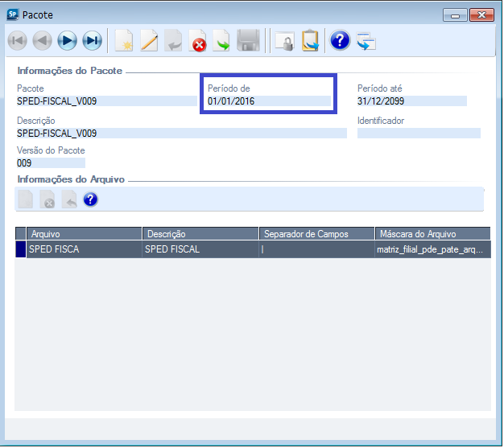Click the green arrow page icon
This screenshot has width=504, height=448.
click(221, 41)
